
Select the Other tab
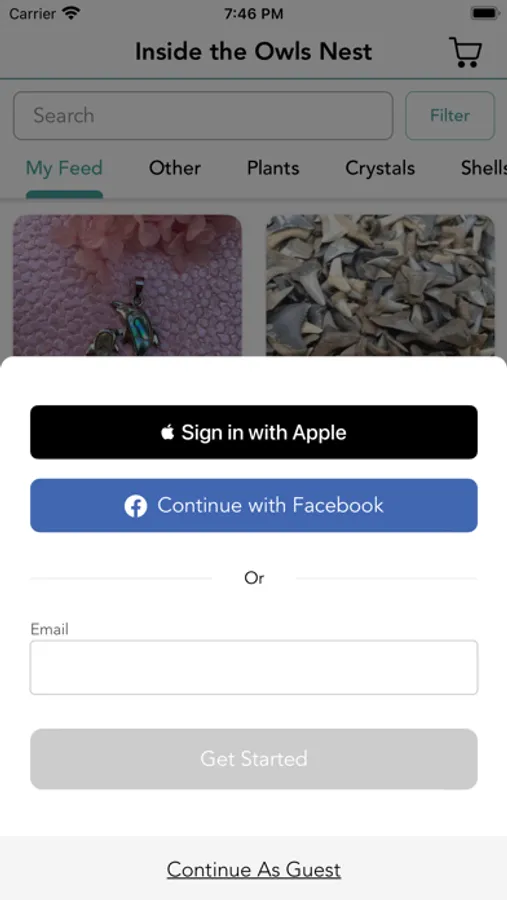click(x=175, y=168)
